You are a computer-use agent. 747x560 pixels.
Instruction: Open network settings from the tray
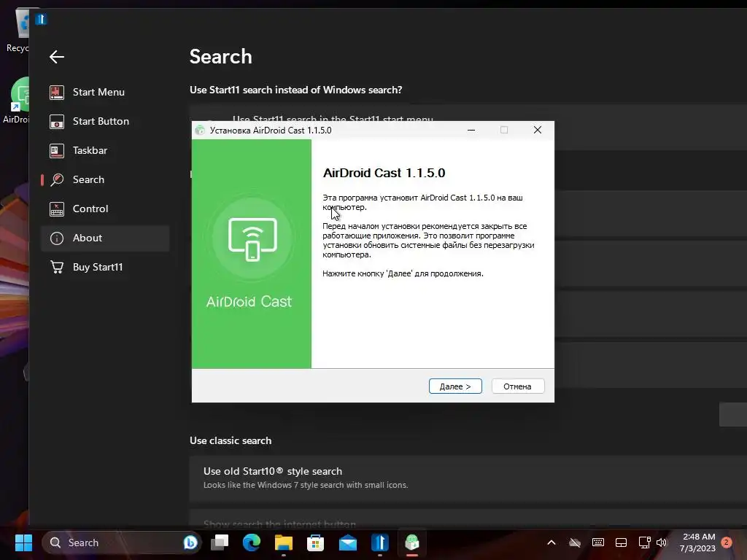645,542
